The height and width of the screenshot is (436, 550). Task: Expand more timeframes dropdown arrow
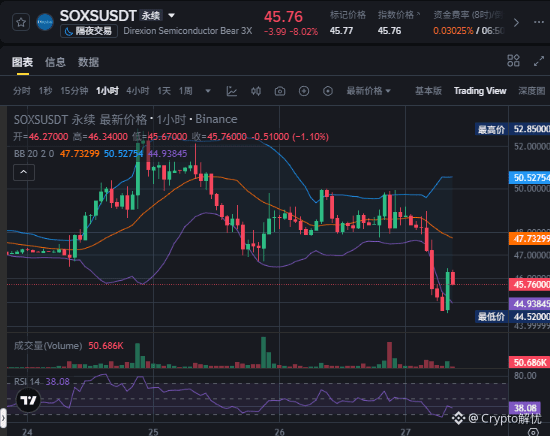[x=208, y=91]
